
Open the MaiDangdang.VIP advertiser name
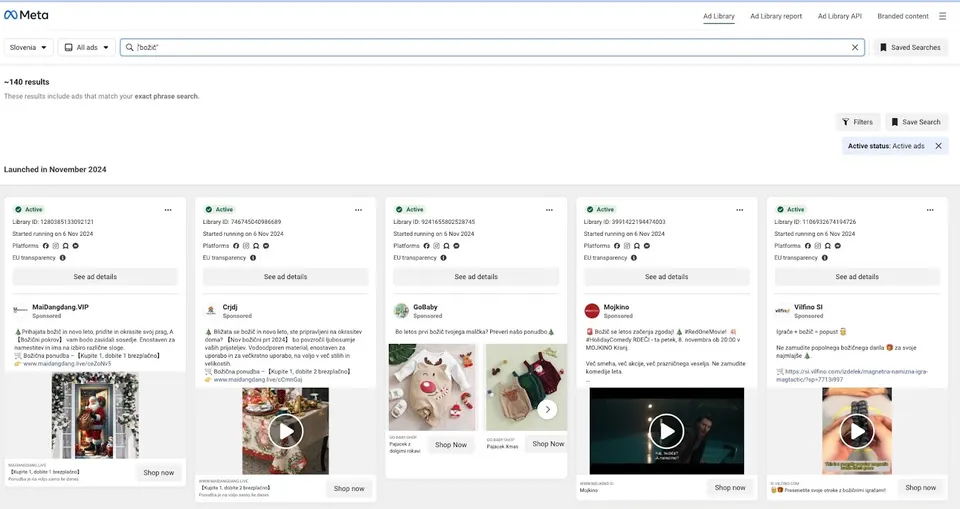[60, 307]
